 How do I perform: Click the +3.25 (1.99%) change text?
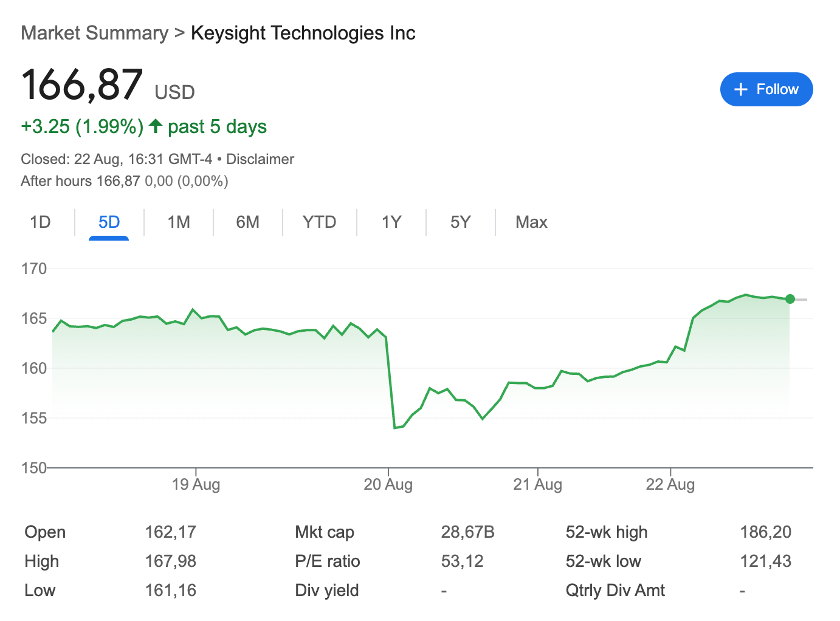(82, 126)
